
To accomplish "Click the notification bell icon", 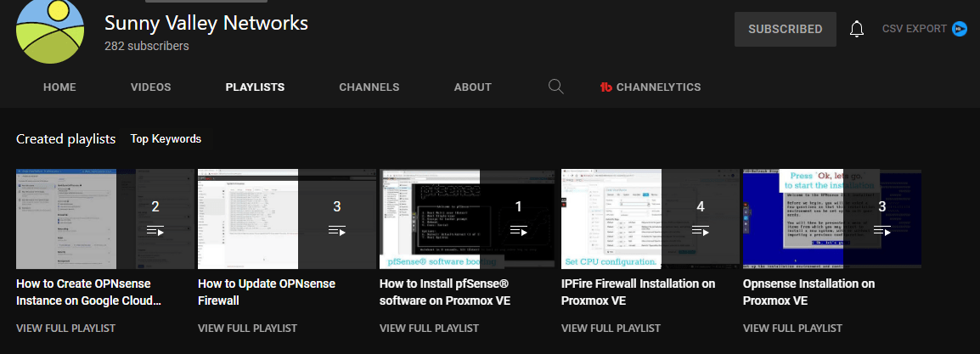I will 857,29.
